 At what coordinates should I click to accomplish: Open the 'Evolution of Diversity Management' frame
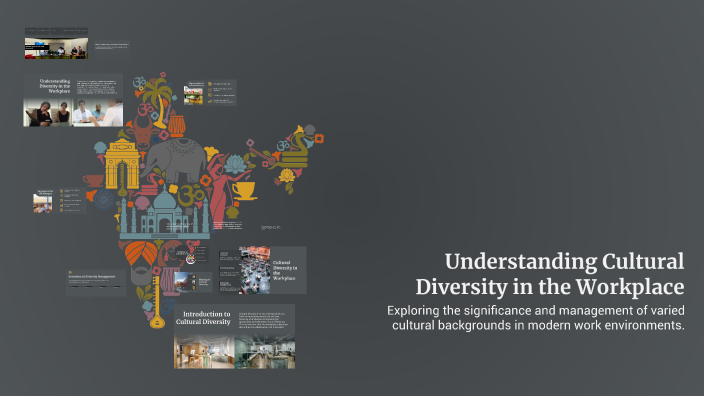pyautogui.click(x=96, y=282)
